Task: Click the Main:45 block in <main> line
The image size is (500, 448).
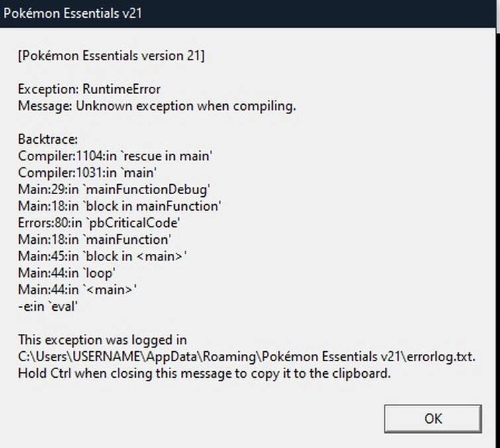Action: pos(102,256)
